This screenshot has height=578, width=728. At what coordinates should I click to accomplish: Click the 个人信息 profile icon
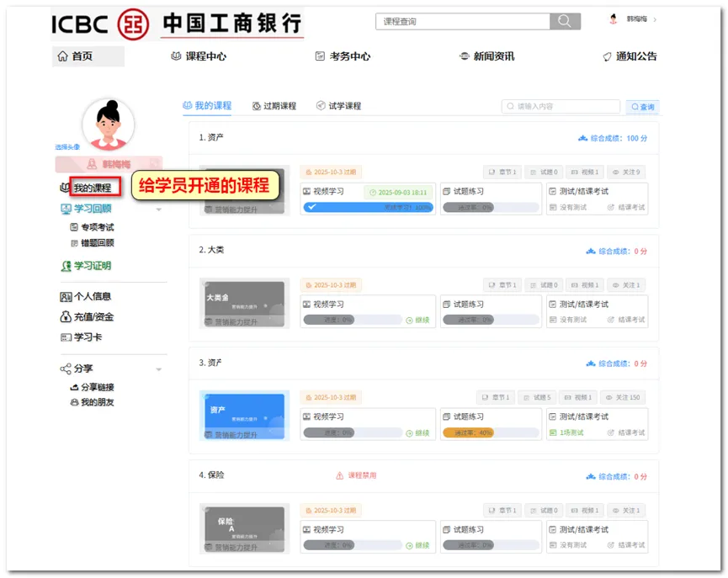66,297
